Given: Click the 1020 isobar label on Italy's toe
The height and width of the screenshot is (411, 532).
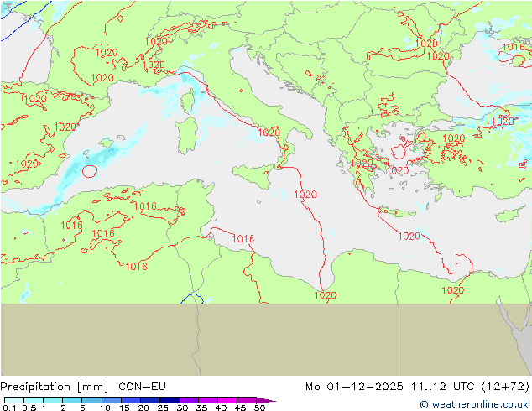Looking at the screenshot, I should click(x=269, y=132).
